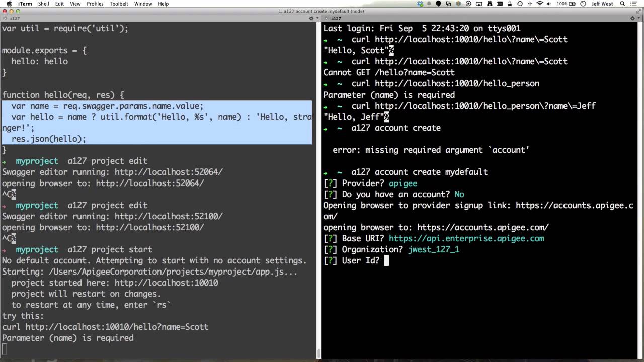Viewport: 644px width, 362px height.
Task: Open the black speech bubble menu bar icon
Action: point(438,4)
